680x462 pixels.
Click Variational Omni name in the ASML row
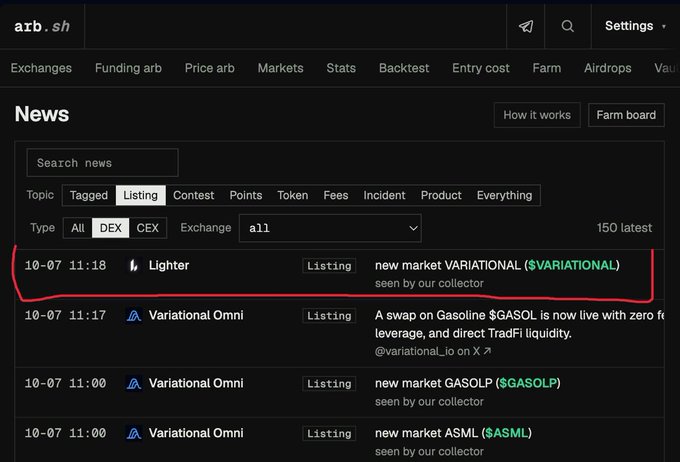(196, 433)
